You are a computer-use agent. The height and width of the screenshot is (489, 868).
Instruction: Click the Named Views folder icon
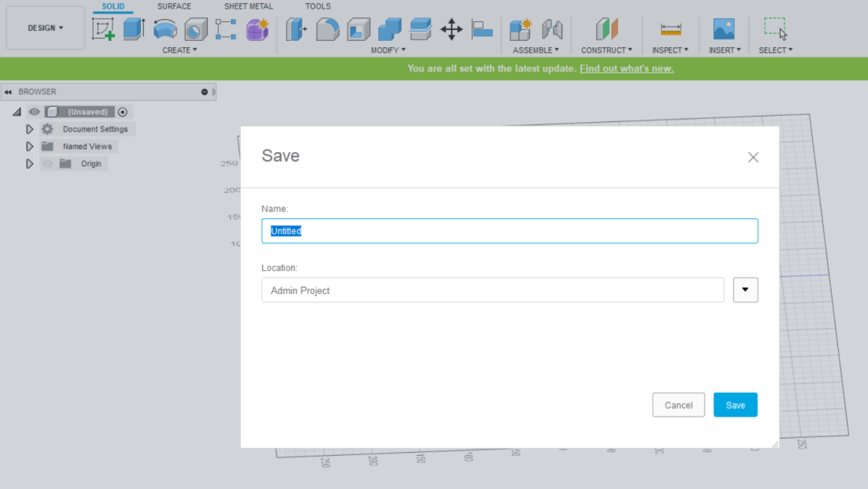pos(47,146)
